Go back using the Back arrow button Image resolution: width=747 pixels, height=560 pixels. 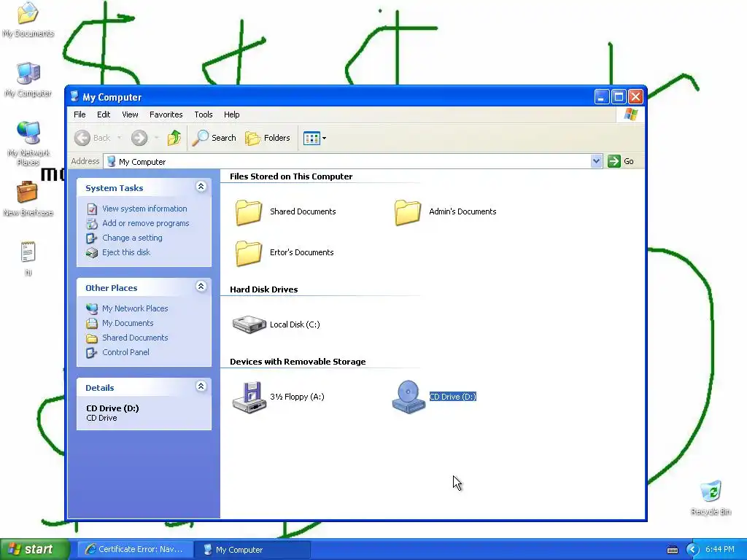(x=93, y=138)
